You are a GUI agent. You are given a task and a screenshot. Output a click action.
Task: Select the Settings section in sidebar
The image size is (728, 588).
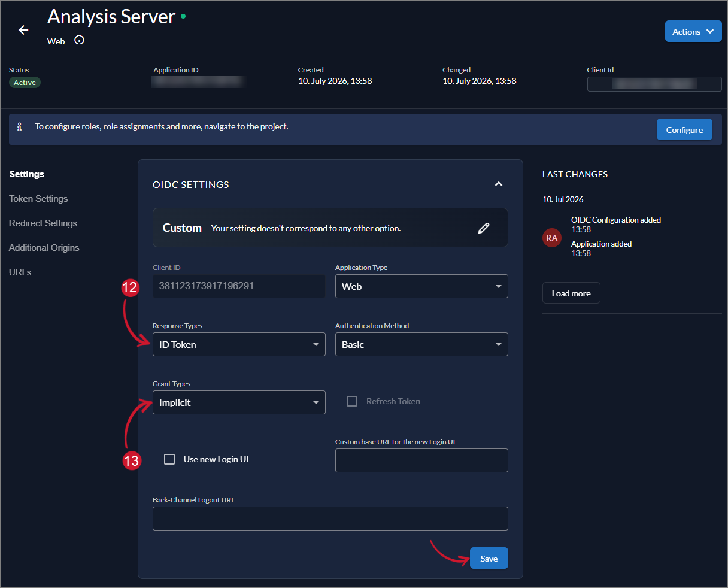27,174
